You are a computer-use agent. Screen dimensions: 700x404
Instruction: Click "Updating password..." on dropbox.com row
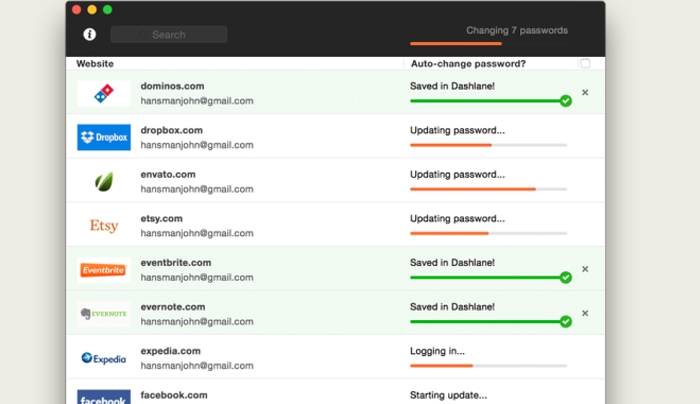point(458,130)
